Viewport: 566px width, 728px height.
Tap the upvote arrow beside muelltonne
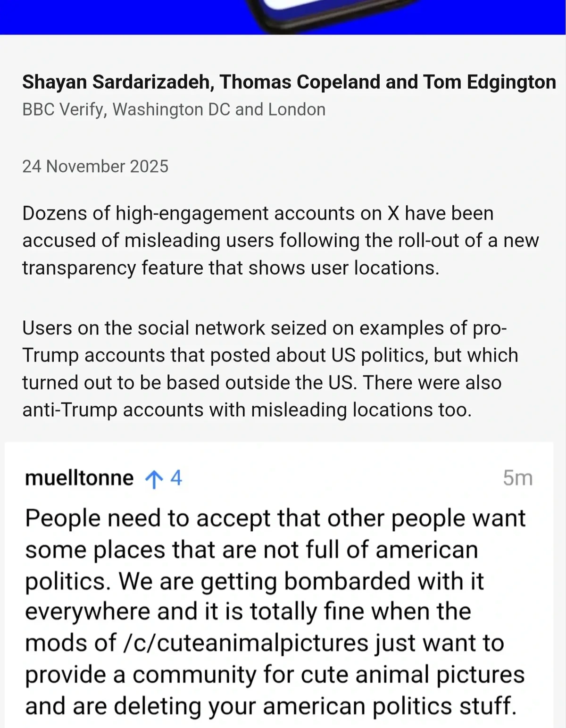pos(154,479)
